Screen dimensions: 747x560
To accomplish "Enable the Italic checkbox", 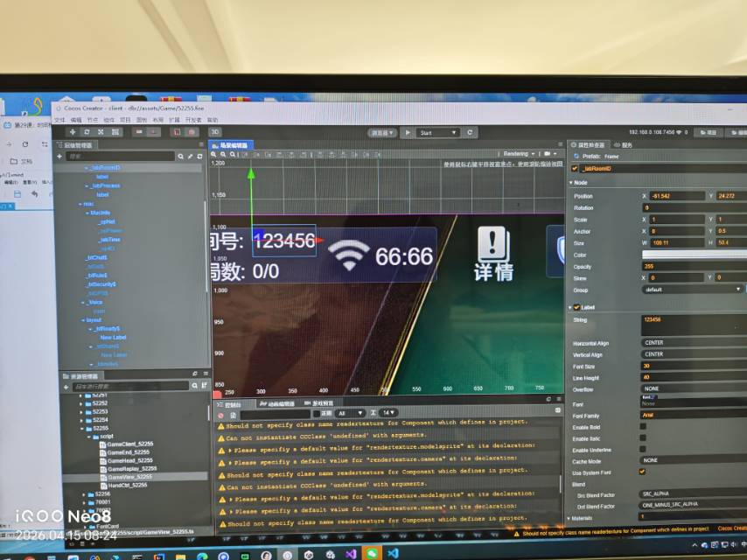I will pos(643,438).
